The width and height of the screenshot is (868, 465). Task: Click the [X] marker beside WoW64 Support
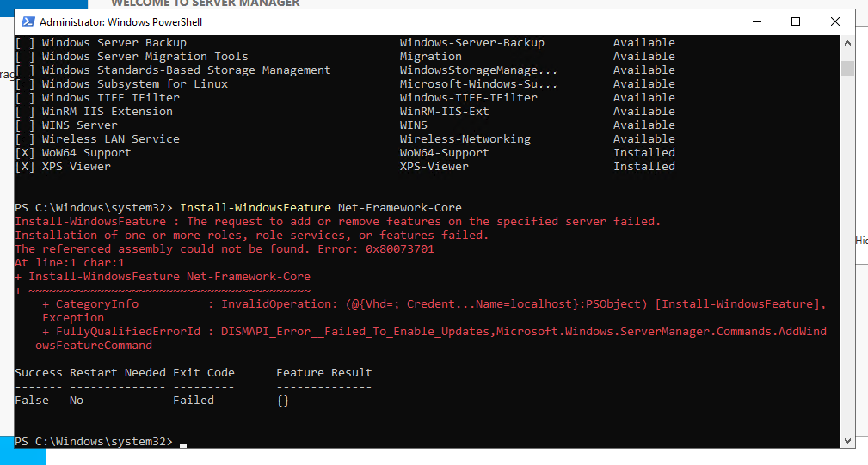pos(25,153)
